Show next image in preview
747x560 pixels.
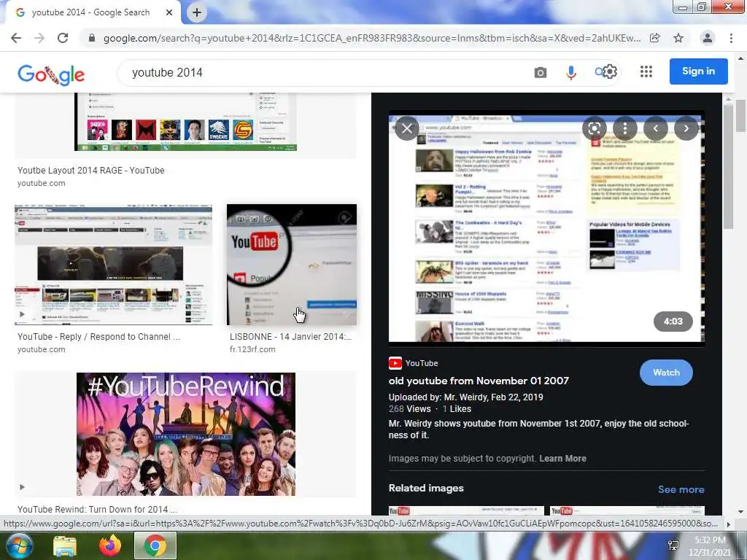[x=686, y=128]
